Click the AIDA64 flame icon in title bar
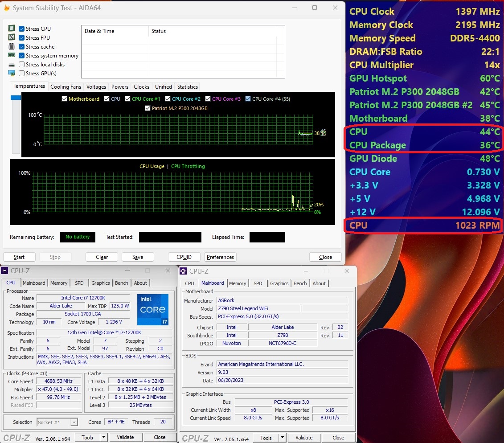Image resolution: width=504 pixels, height=443 pixels. tap(8, 8)
